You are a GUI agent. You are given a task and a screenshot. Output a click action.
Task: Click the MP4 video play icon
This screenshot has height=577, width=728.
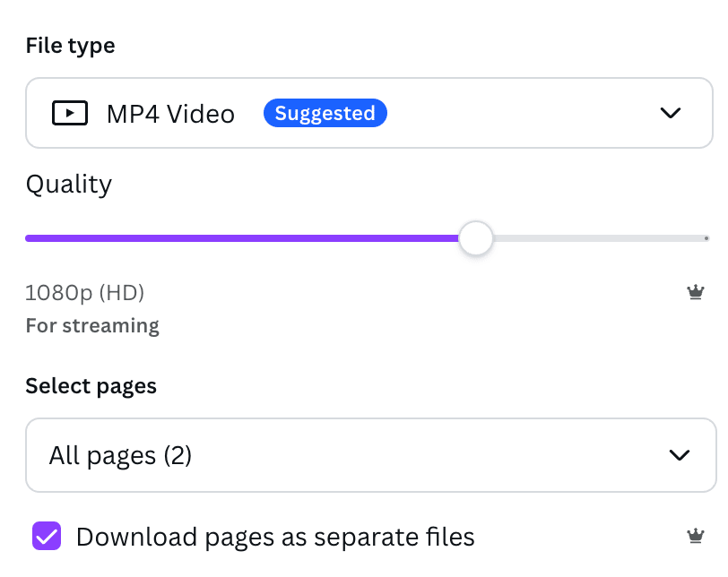(70, 113)
